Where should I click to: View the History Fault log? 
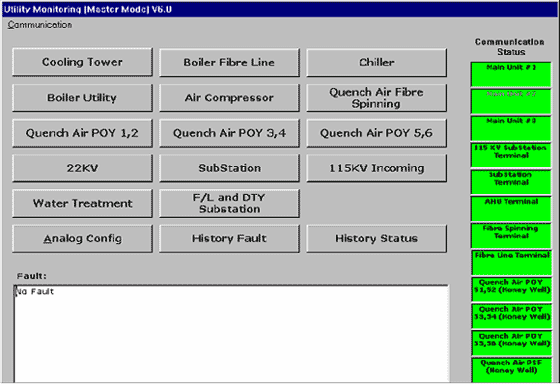(x=229, y=238)
